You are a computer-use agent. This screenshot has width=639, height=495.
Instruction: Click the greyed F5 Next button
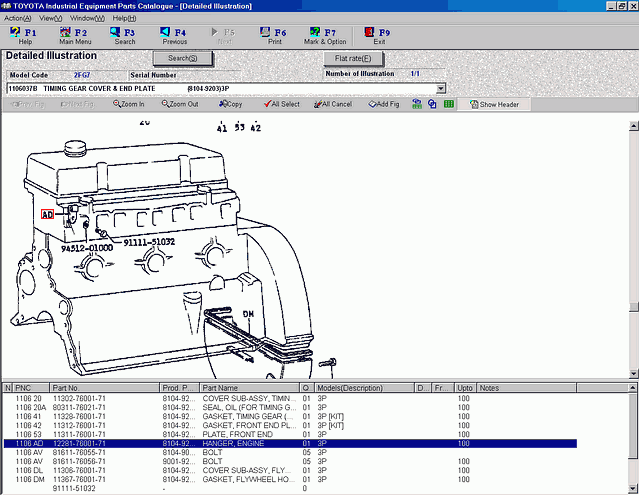click(224, 36)
